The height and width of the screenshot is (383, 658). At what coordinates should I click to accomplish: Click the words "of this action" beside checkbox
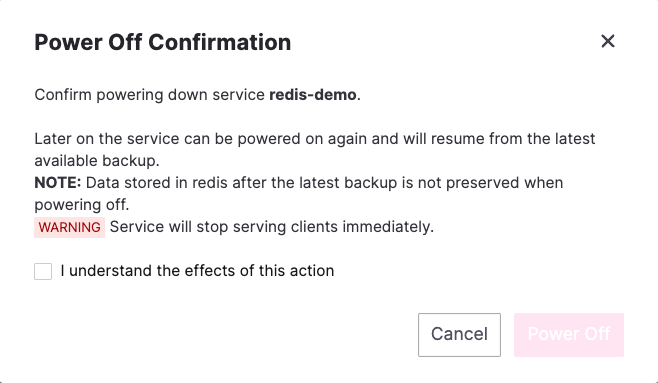coord(287,271)
